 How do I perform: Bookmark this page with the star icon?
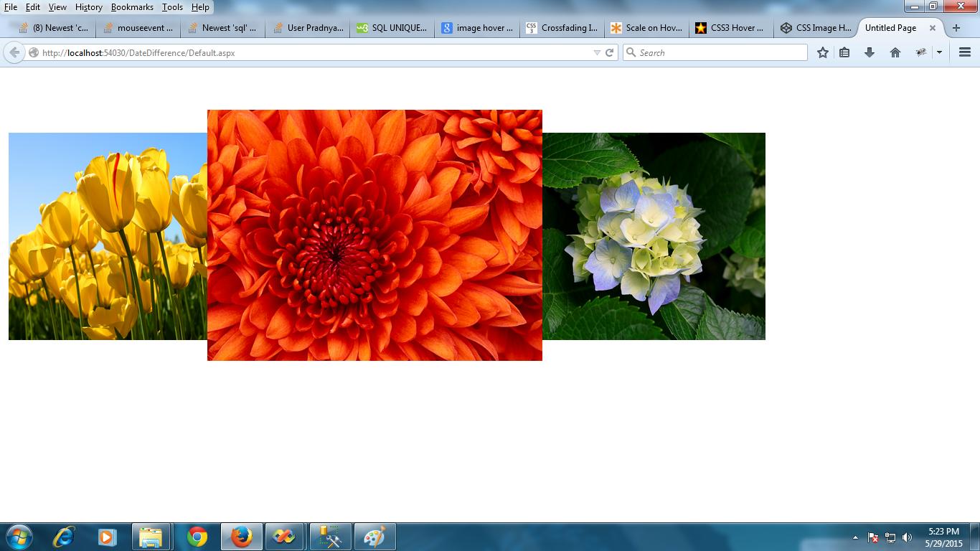pyautogui.click(x=823, y=52)
